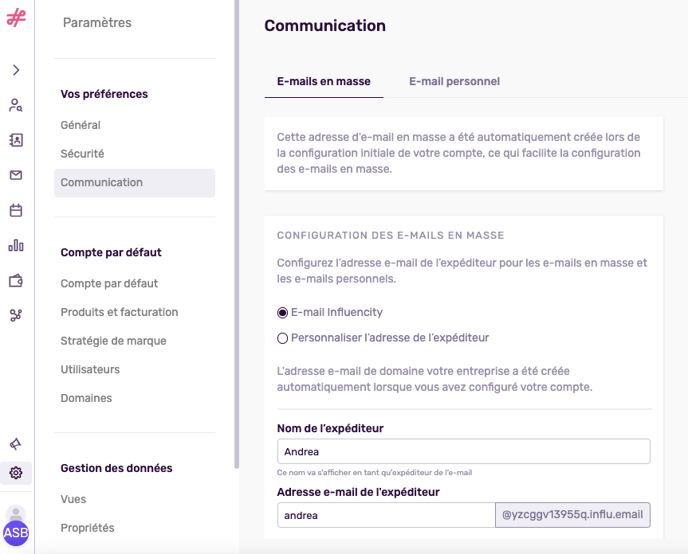Open the mail envelope icon

[16, 175]
